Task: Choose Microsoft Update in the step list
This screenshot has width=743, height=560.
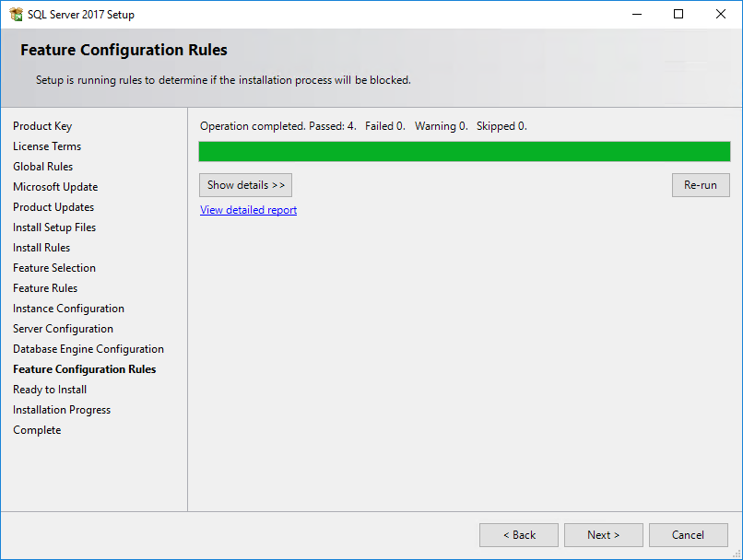Action: pos(55,187)
